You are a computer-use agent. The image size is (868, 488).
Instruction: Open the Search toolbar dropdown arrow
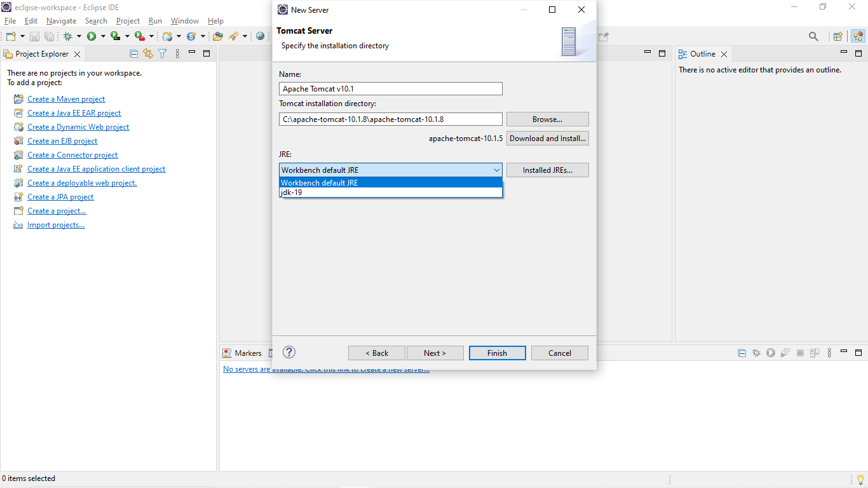pyautogui.click(x=245, y=36)
